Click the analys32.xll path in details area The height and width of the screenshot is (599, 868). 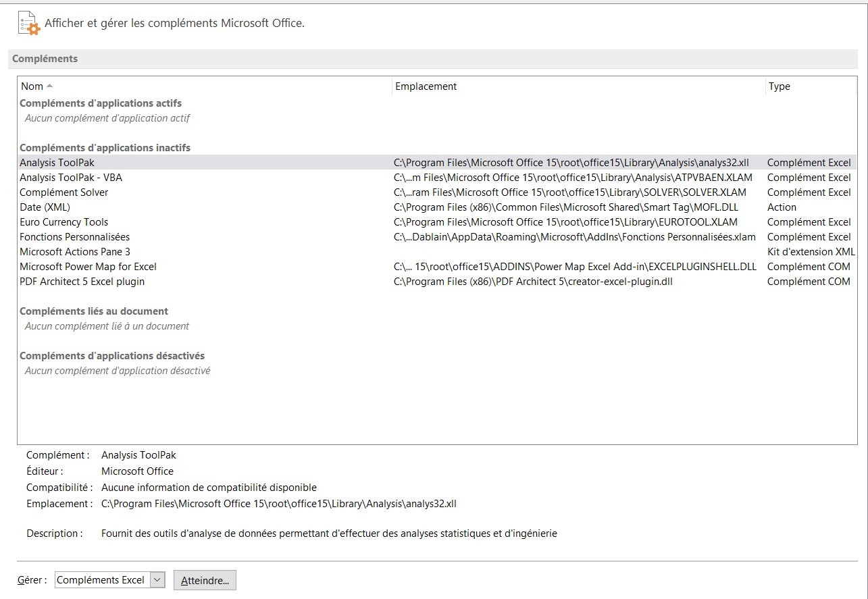(x=279, y=504)
